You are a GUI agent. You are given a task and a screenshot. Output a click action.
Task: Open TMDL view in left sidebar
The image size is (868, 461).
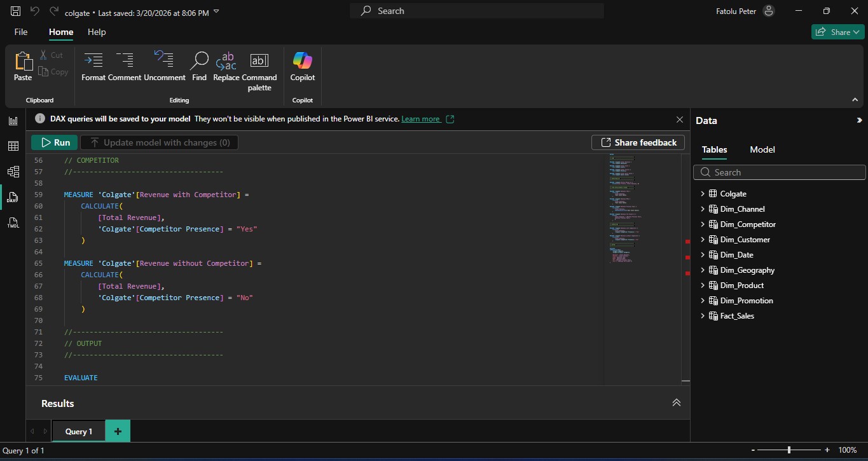[13, 223]
